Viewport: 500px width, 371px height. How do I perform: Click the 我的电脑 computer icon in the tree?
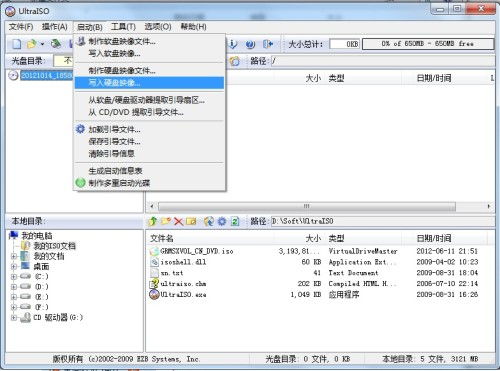pos(14,235)
